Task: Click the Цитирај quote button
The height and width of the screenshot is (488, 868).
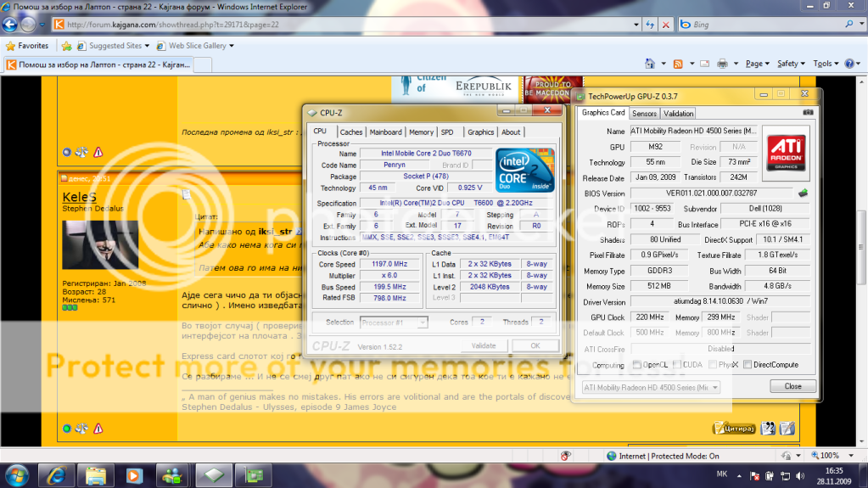Action: click(x=734, y=429)
